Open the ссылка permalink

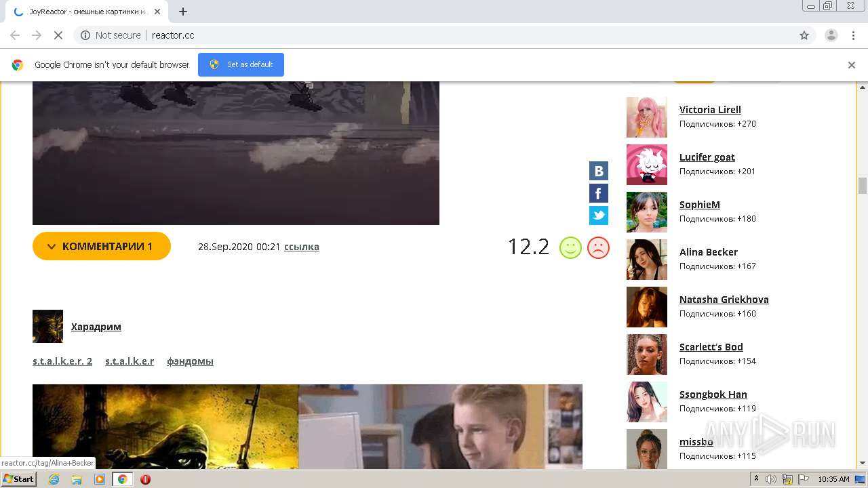(302, 247)
